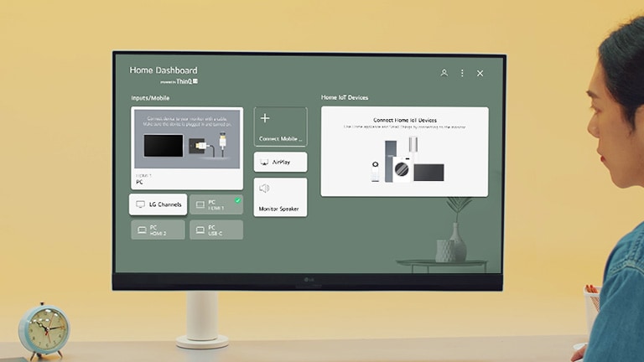Viewport: 644px width, 362px height.
Task: Switch to PC HDMI 2 input
Action: click(x=158, y=230)
